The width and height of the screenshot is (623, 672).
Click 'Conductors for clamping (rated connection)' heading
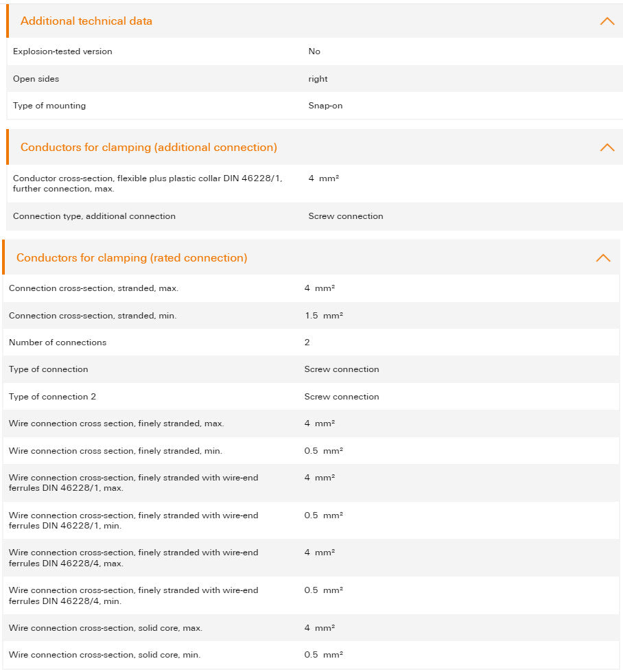(x=132, y=258)
